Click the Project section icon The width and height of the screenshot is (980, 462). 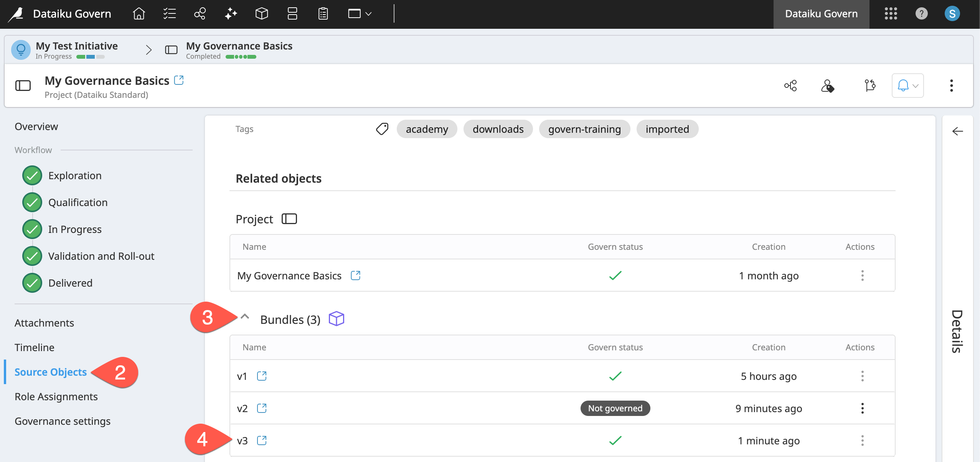[x=289, y=219]
